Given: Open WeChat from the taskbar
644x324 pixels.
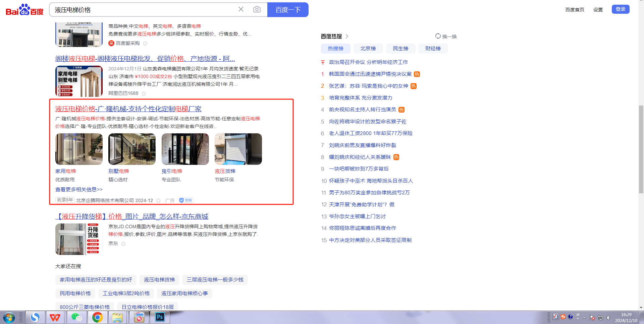Looking at the screenshot, I should pos(76,317).
